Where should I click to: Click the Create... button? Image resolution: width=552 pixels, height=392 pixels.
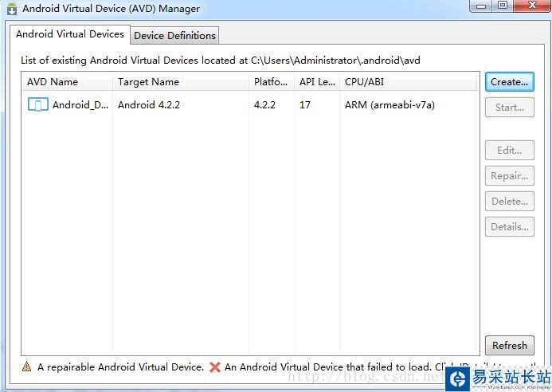click(510, 82)
